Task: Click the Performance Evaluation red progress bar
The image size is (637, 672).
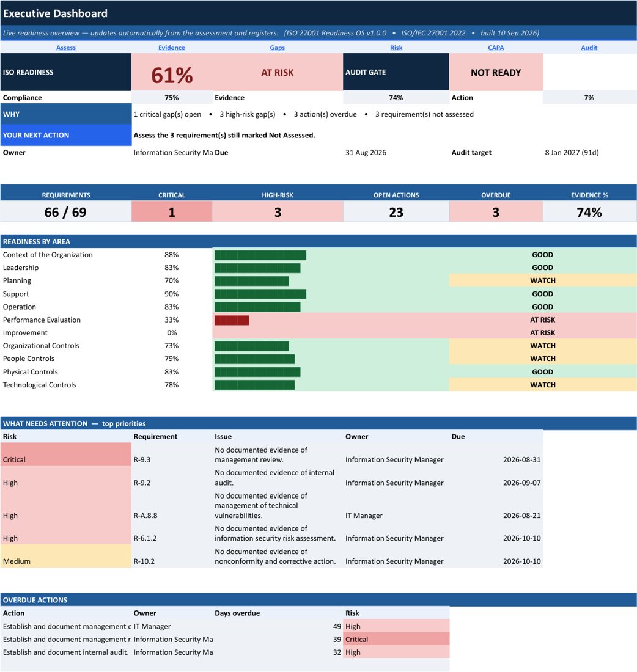Action: pos(232,320)
